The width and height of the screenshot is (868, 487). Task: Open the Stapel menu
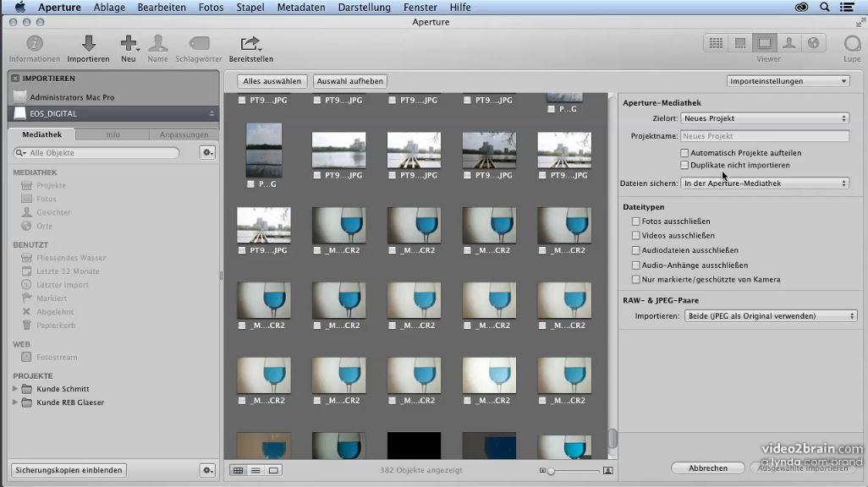(250, 8)
